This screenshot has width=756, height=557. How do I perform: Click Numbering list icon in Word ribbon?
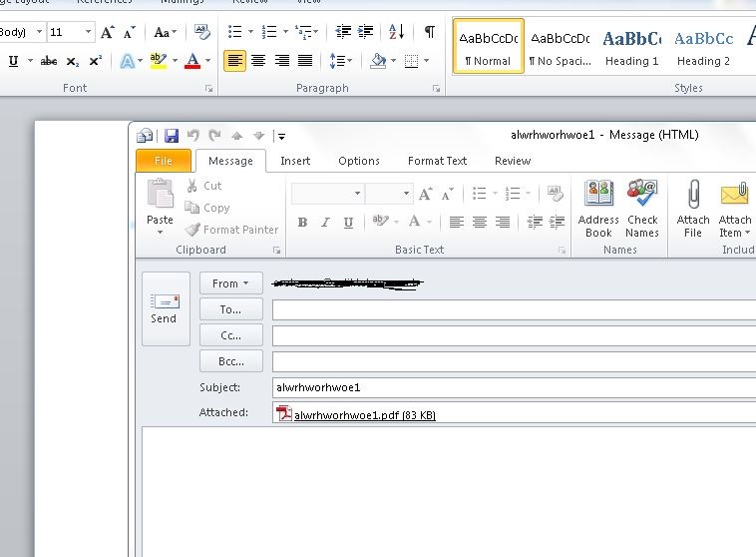click(x=269, y=32)
